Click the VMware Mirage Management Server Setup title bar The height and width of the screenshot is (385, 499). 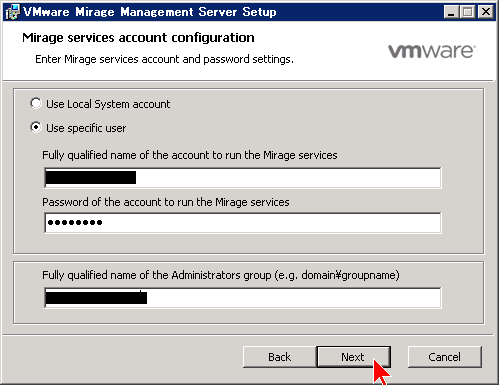pyautogui.click(x=150, y=12)
